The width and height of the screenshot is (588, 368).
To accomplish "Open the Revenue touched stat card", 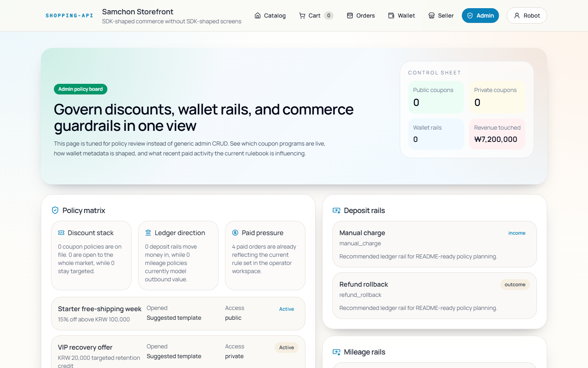I will (x=497, y=134).
